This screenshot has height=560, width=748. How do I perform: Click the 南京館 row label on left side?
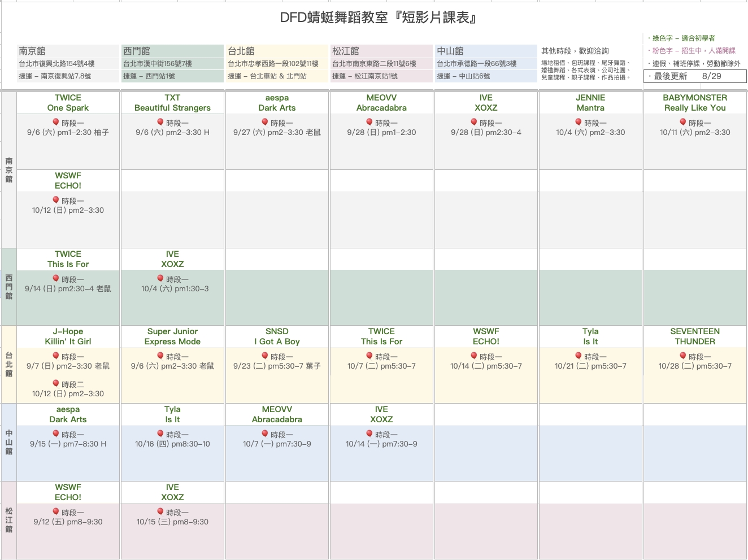tap(8, 170)
